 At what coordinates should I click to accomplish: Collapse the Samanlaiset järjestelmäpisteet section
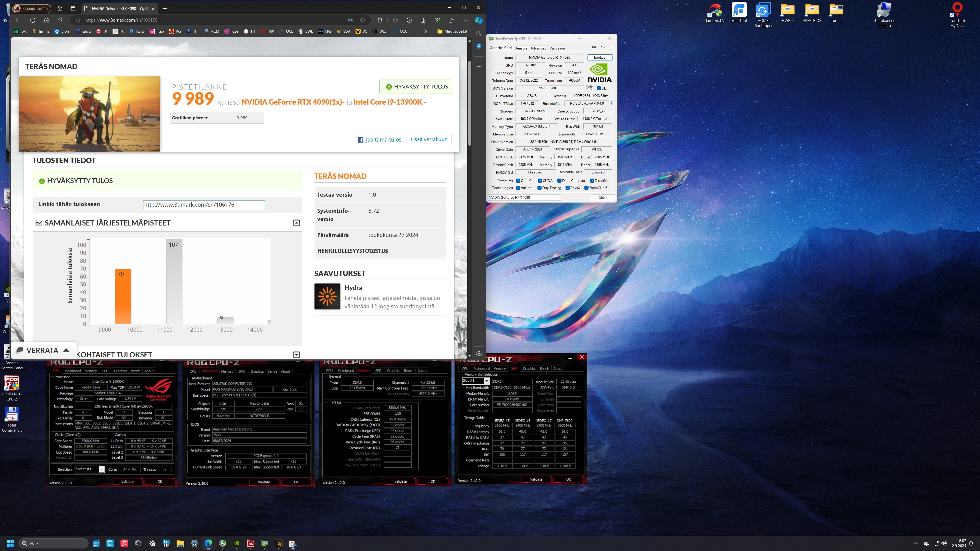[296, 223]
